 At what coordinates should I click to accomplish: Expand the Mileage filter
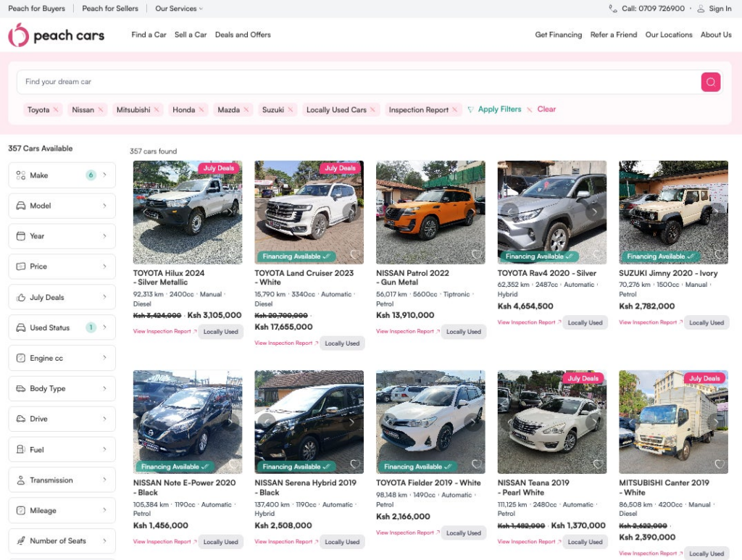tap(62, 510)
